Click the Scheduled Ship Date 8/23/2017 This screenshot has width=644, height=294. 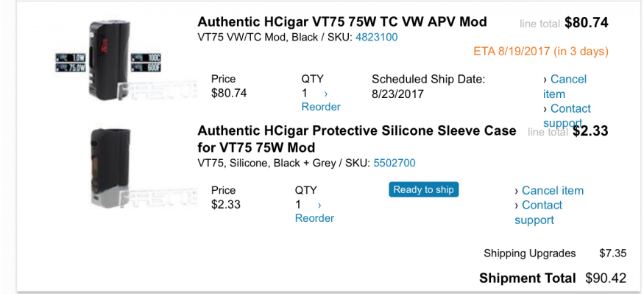[397, 94]
